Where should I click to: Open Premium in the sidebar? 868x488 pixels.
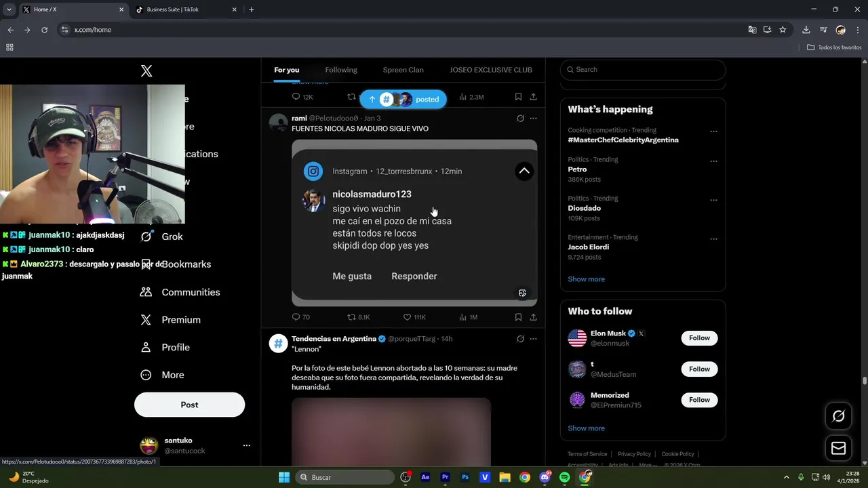(171, 320)
